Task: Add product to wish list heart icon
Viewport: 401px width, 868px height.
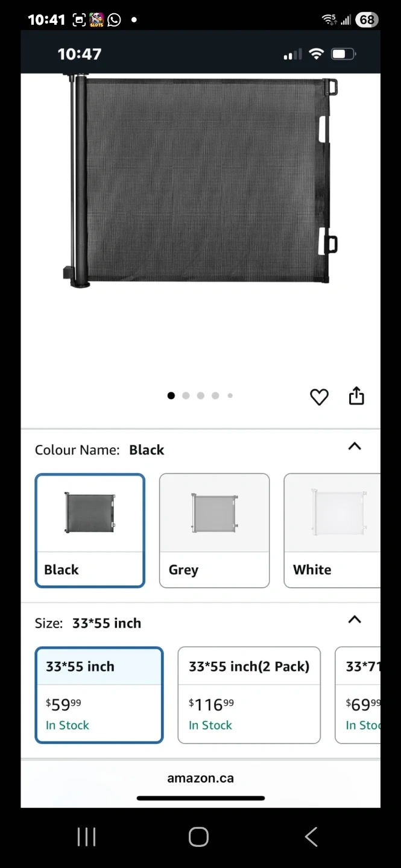Action: 319,397
